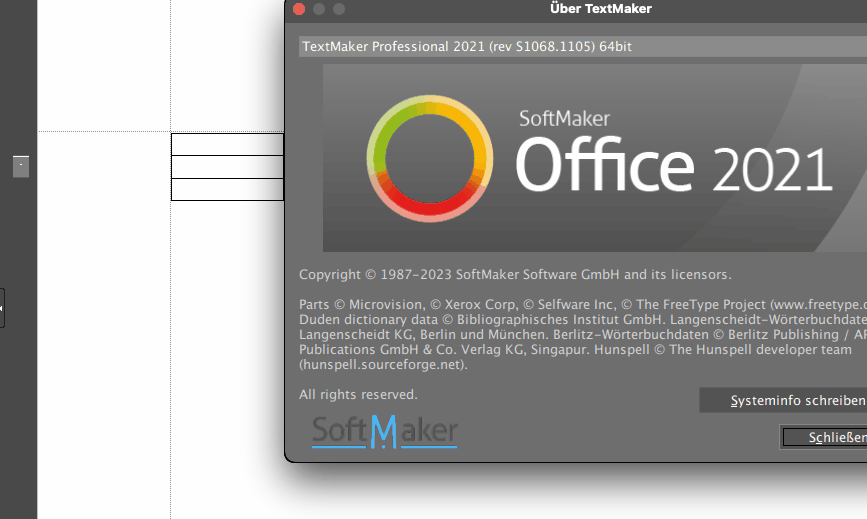Click the SoftMaker logo at dialog bottom
The height and width of the screenshot is (519, 867).
(x=385, y=432)
